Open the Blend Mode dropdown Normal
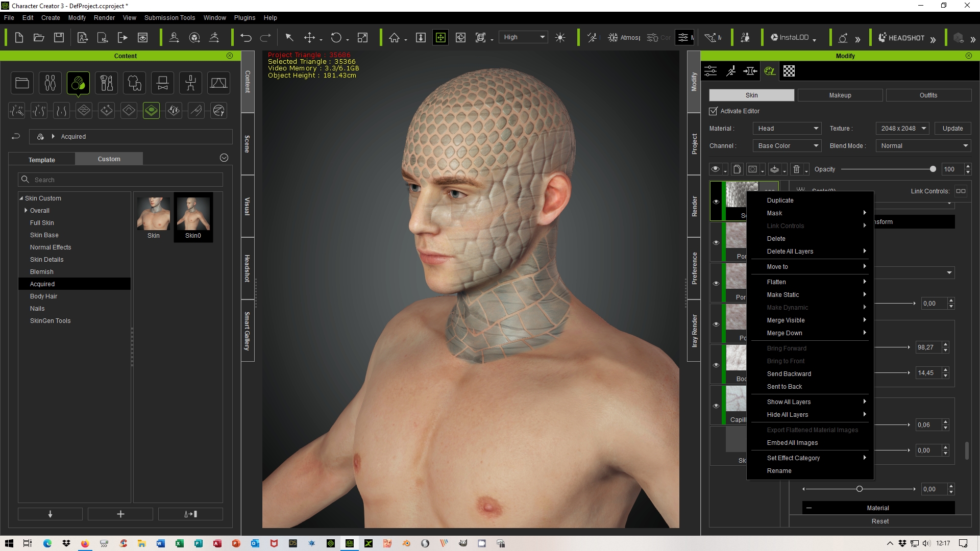980x551 pixels. coord(923,146)
